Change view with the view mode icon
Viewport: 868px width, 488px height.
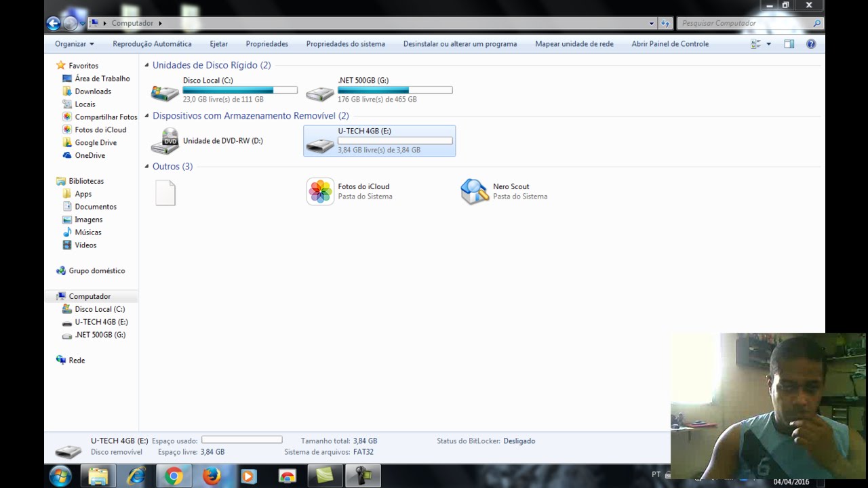pyautogui.click(x=755, y=44)
